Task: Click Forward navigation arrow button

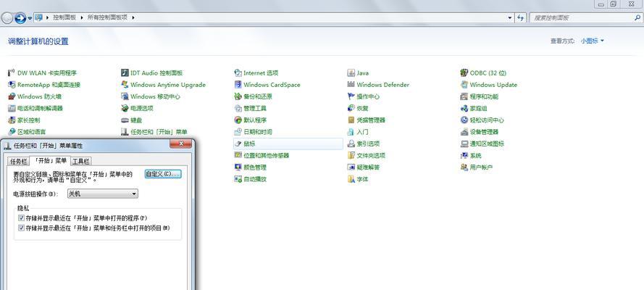Action: pos(20,18)
